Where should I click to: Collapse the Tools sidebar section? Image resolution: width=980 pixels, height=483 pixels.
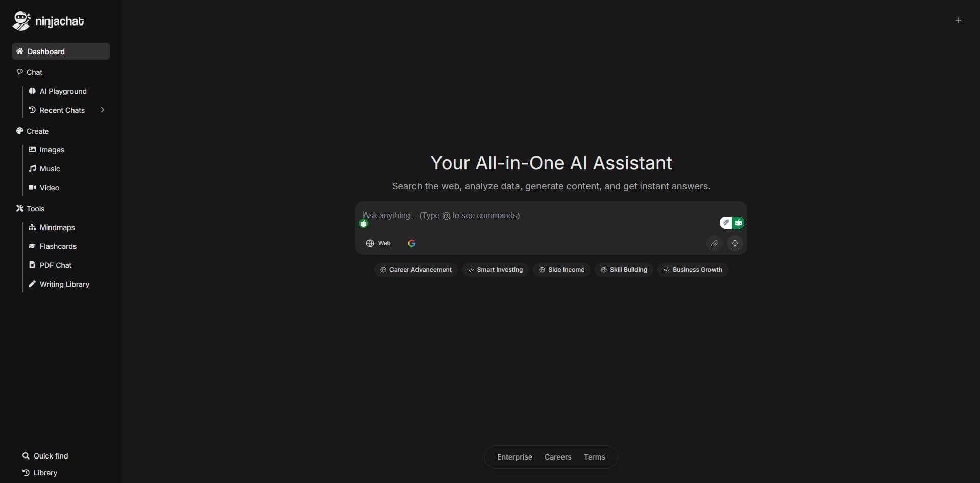[35, 209]
